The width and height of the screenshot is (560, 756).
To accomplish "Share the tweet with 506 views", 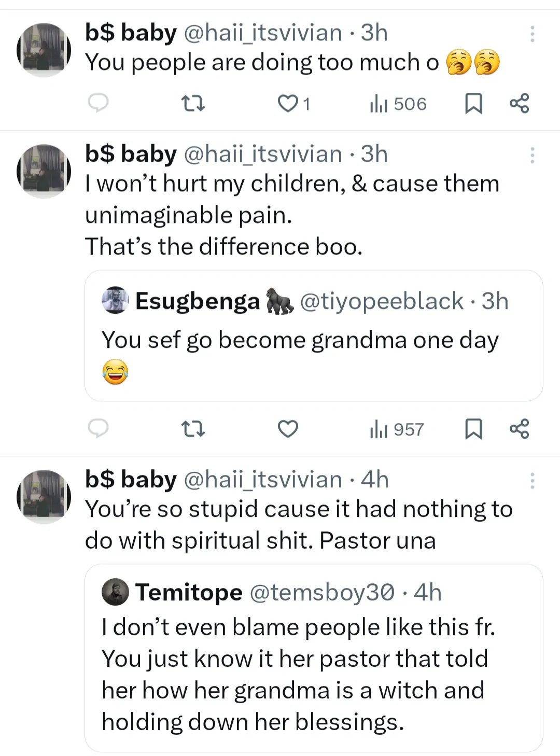I will 519,103.
